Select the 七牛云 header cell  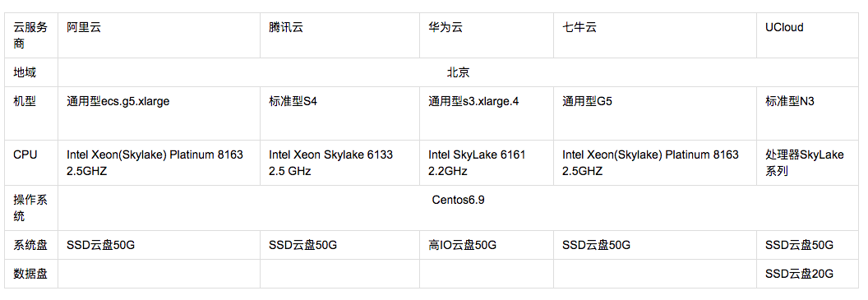(x=655, y=35)
